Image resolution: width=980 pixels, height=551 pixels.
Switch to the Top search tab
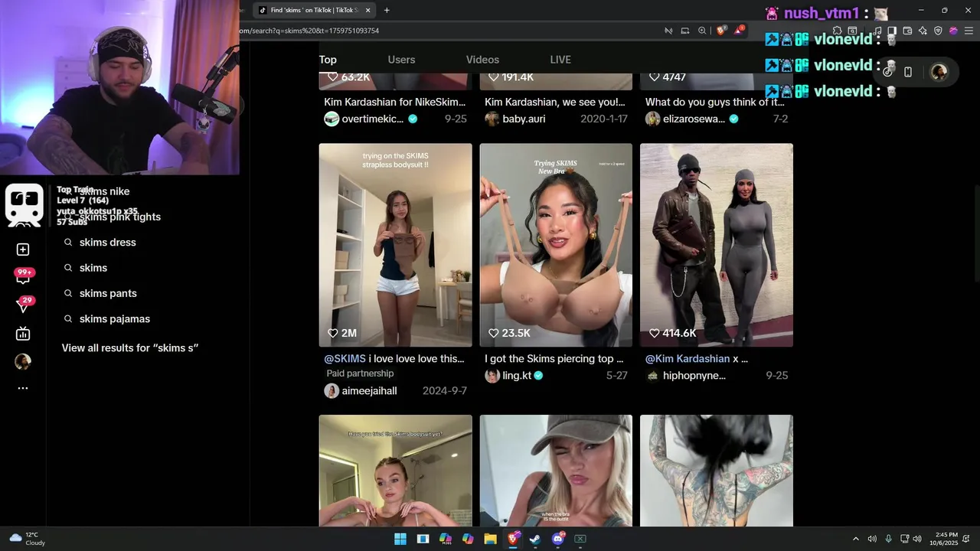[x=328, y=60]
